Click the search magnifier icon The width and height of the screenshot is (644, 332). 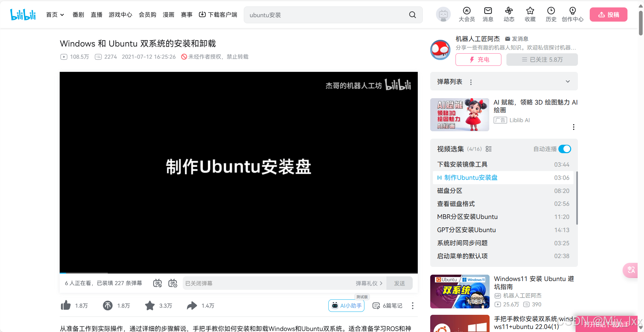(x=412, y=15)
